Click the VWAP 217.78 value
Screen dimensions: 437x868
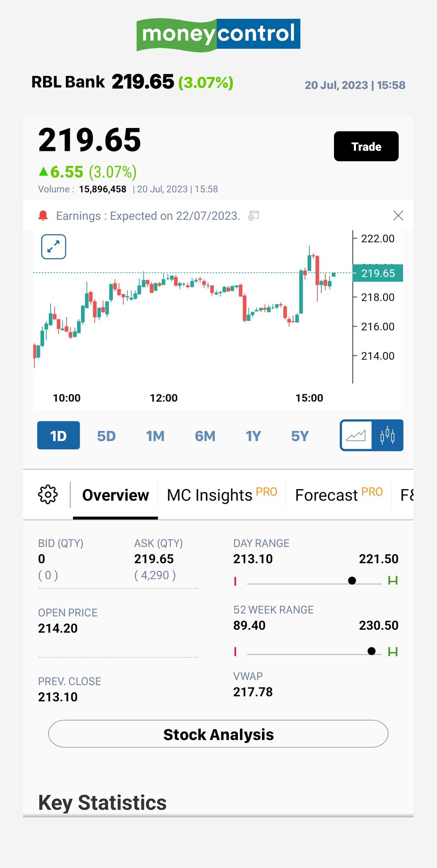point(253,692)
